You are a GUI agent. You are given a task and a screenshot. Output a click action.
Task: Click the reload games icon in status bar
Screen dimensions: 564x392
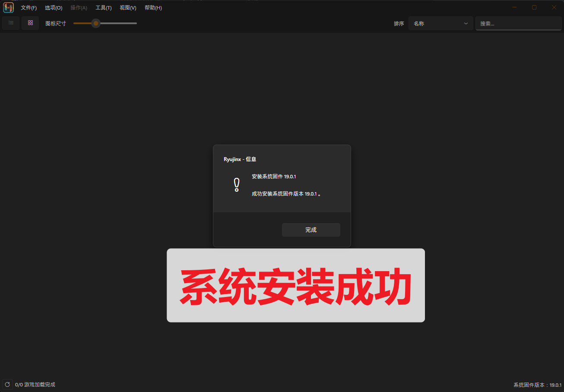coord(7,384)
